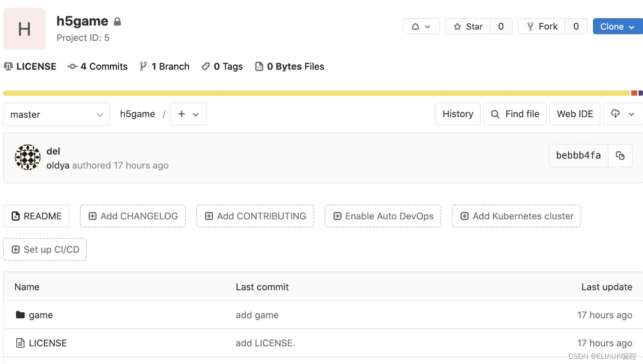
Task: Open the LICENSE file in list
Action: pos(47,343)
